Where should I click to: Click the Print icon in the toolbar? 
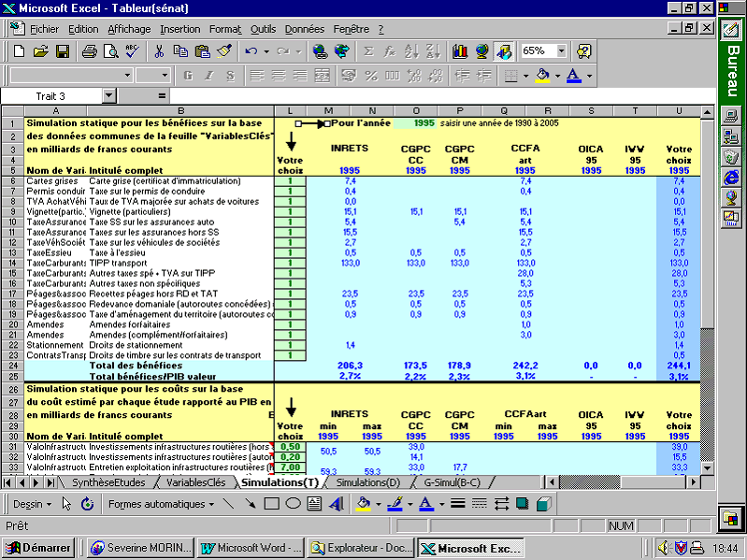88,51
